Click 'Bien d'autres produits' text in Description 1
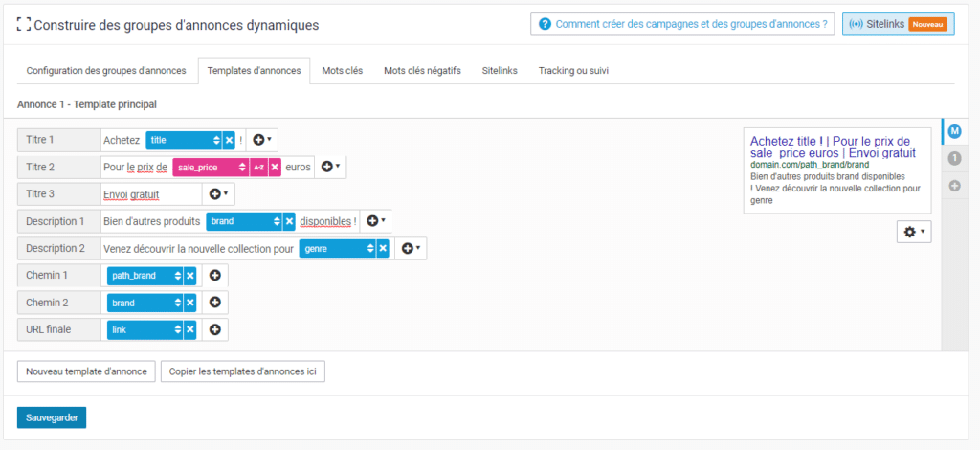 click(152, 221)
